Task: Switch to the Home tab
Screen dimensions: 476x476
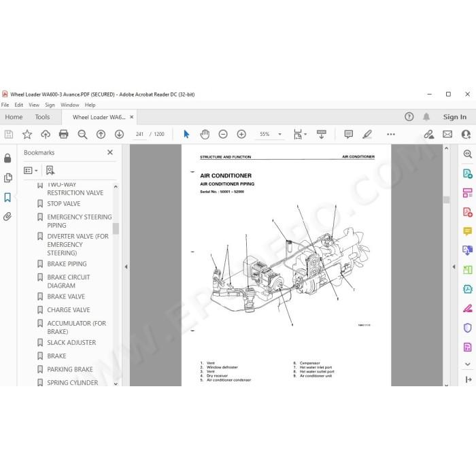Action: click(x=14, y=117)
